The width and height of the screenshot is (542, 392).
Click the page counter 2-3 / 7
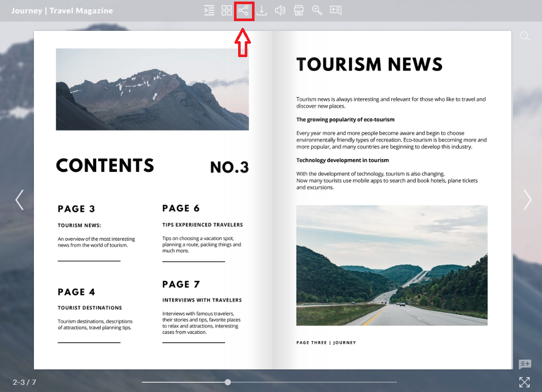pyautogui.click(x=25, y=382)
